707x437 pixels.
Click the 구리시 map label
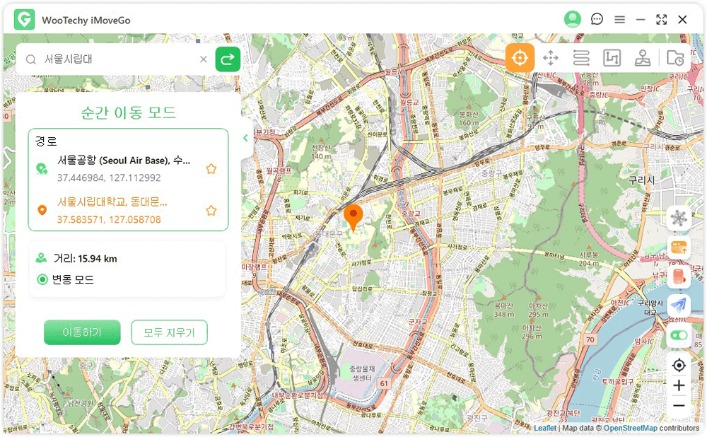(x=641, y=180)
